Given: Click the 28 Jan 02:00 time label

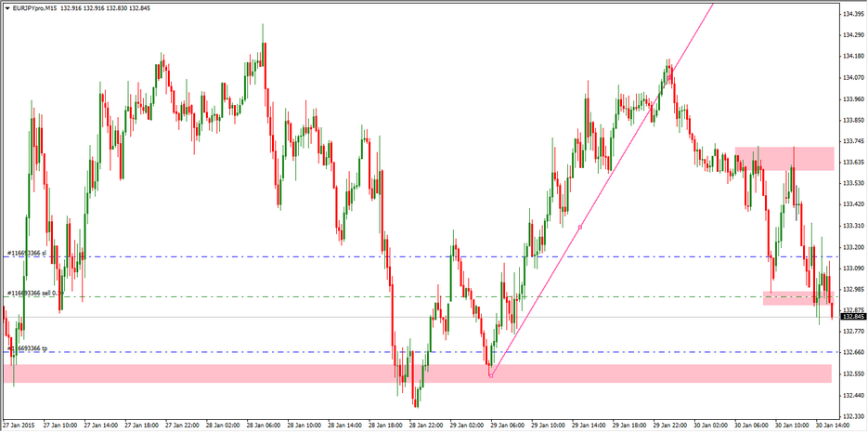Looking at the screenshot, I should pyautogui.click(x=224, y=426).
